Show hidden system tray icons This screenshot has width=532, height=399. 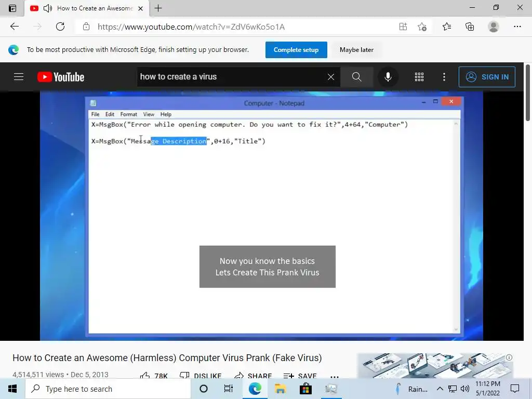point(440,389)
